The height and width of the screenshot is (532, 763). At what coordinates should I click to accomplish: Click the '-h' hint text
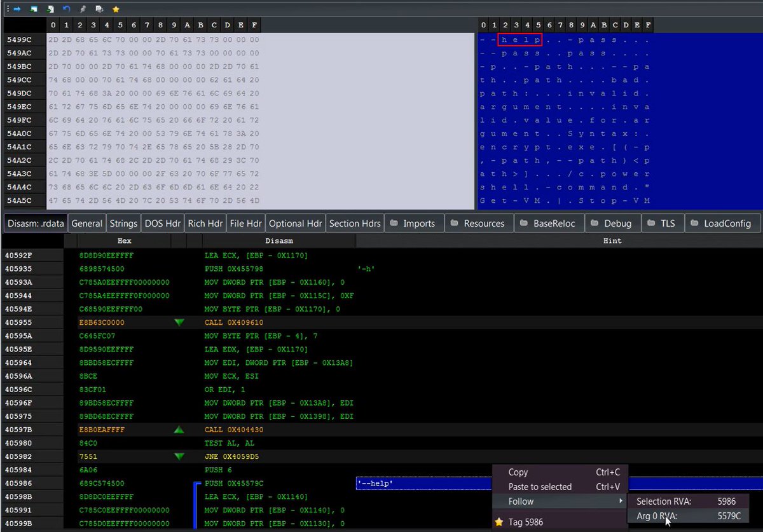366,269
